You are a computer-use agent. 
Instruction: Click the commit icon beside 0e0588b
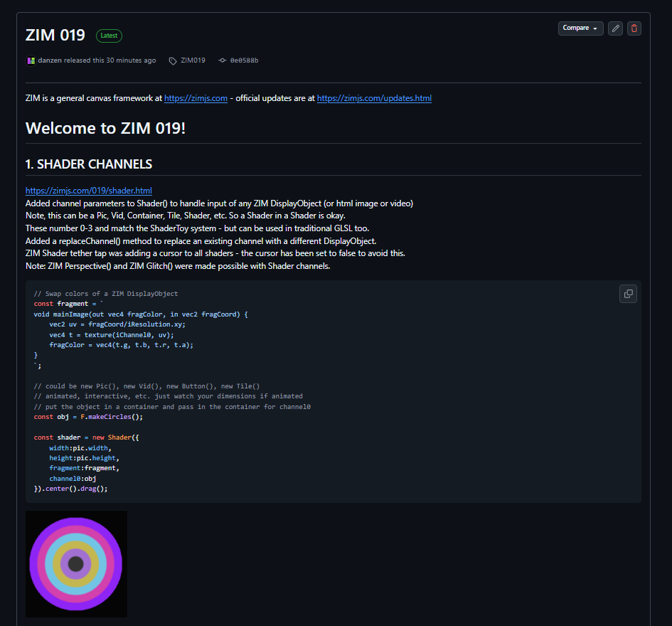(x=222, y=60)
